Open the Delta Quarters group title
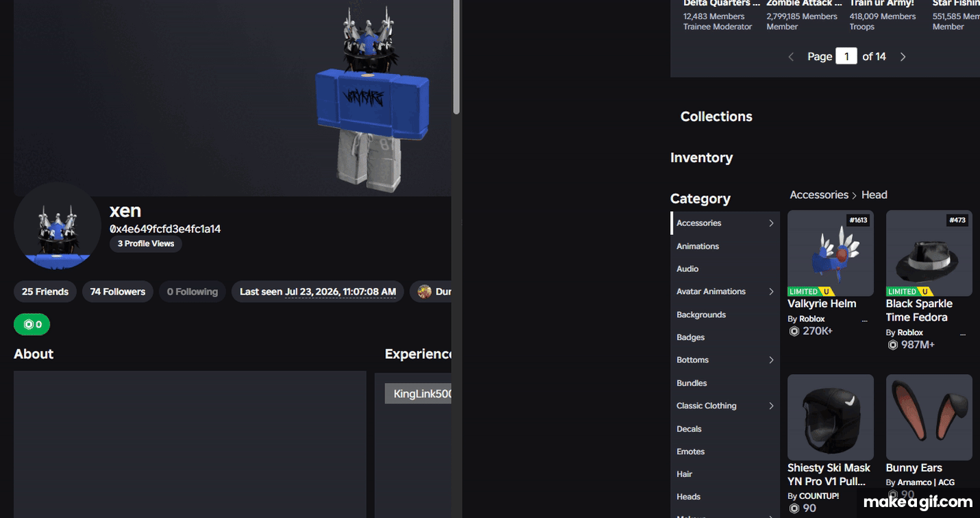The height and width of the screenshot is (518, 980). pyautogui.click(x=722, y=4)
